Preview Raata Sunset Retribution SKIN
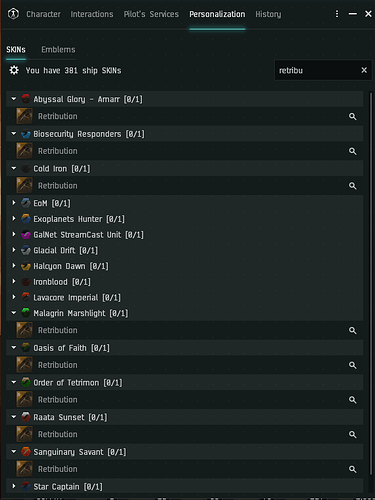The width and height of the screenshot is (375, 500). point(352,434)
